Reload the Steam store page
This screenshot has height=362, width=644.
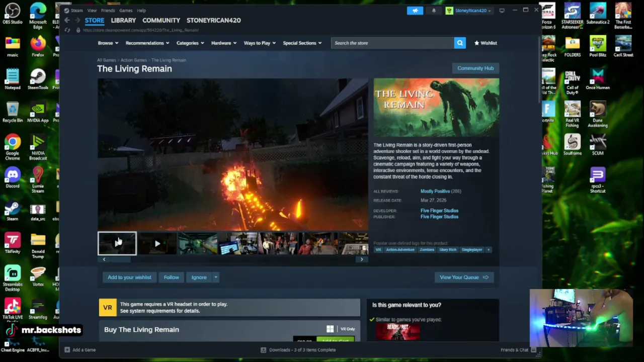click(67, 30)
